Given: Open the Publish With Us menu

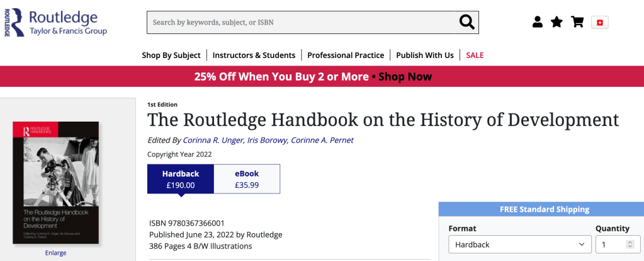Looking at the screenshot, I should (x=425, y=55).
